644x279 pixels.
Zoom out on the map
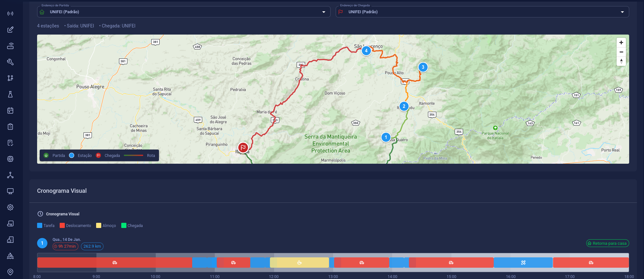(621, 52)
